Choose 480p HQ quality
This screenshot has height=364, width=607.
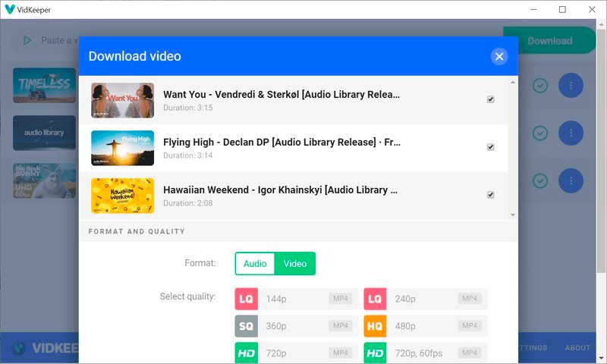click(426, 326)
